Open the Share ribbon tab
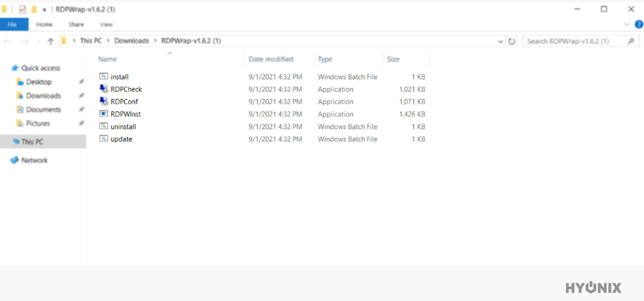The width and height of the screenshot is (644, 301). click(76, 24)
